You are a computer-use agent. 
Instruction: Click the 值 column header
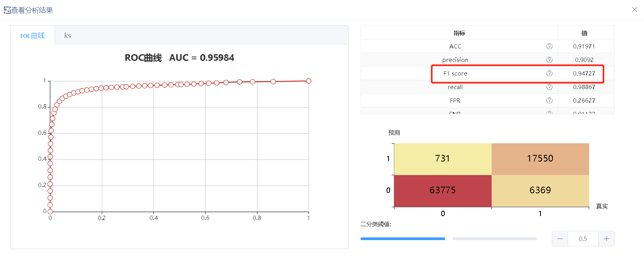pos(584,33)
